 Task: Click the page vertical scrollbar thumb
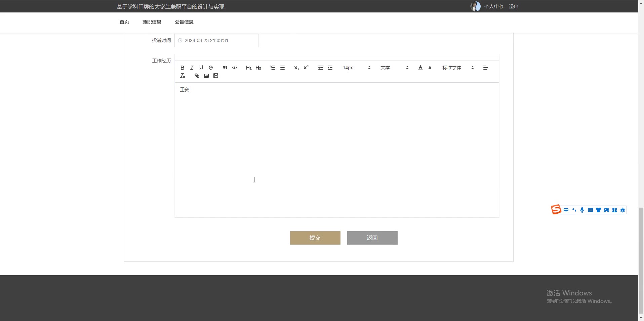pos(641,260)
